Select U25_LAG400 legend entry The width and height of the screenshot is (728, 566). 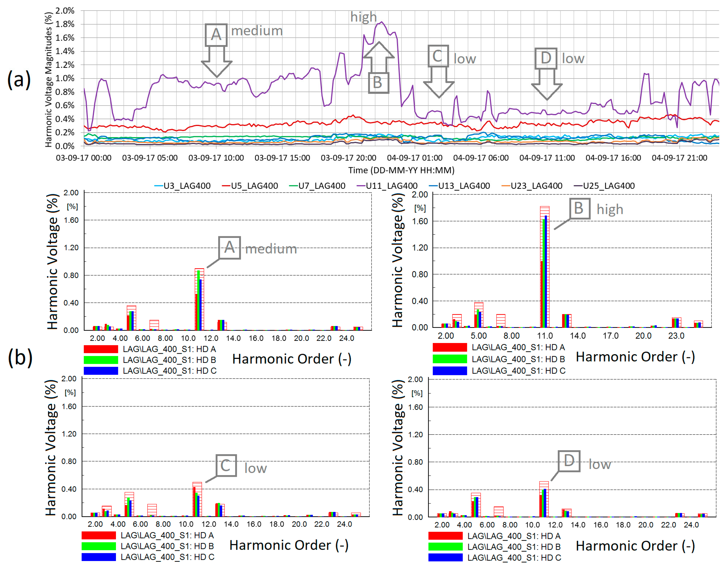pyautogui.click(x=604, y=186)
